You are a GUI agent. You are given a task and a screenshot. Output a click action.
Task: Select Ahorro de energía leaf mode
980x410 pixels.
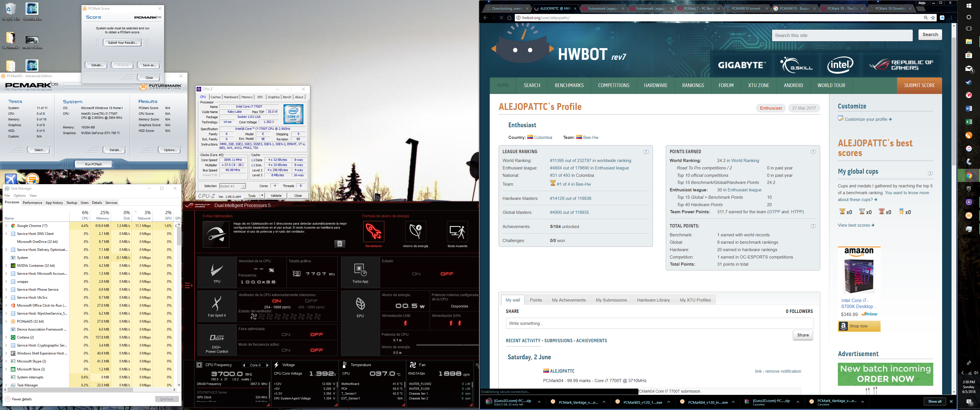click(x=415, y=232)
